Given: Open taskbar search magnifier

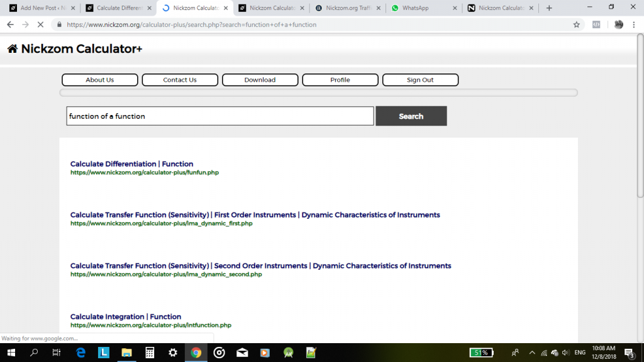Looking at the screenshot, I should point(34,353).
